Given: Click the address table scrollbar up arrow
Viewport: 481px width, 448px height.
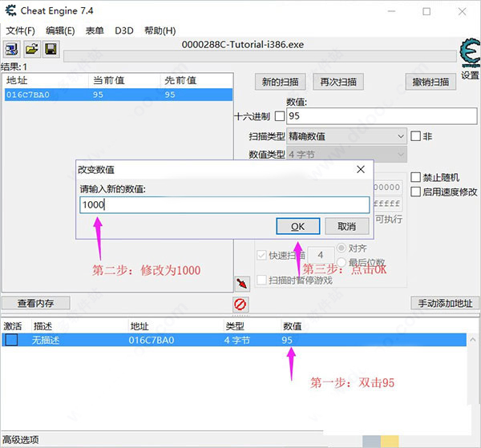Looking at the screenshot, I should coord(473,340).
